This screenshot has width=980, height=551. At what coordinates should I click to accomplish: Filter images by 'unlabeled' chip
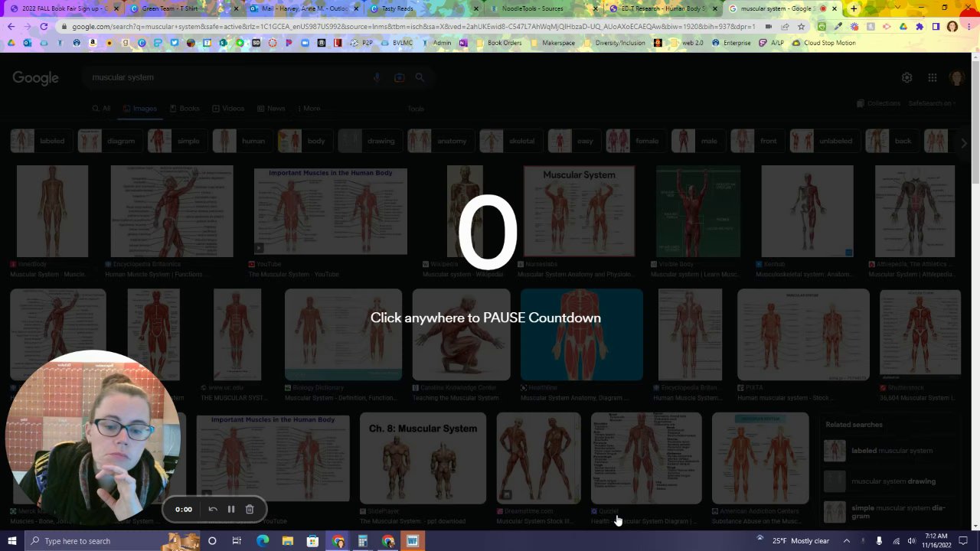coord(824,141)
